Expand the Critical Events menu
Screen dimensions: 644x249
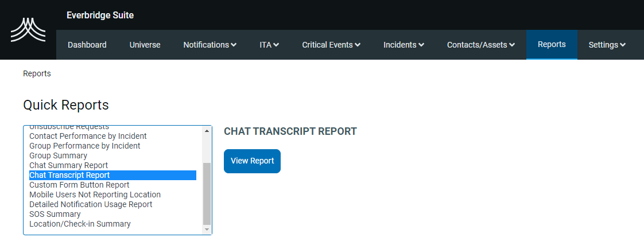[331, 45]
